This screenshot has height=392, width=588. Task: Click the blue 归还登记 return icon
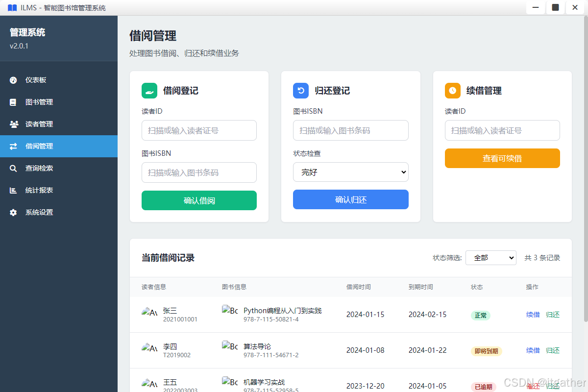[x=300, y=91]
